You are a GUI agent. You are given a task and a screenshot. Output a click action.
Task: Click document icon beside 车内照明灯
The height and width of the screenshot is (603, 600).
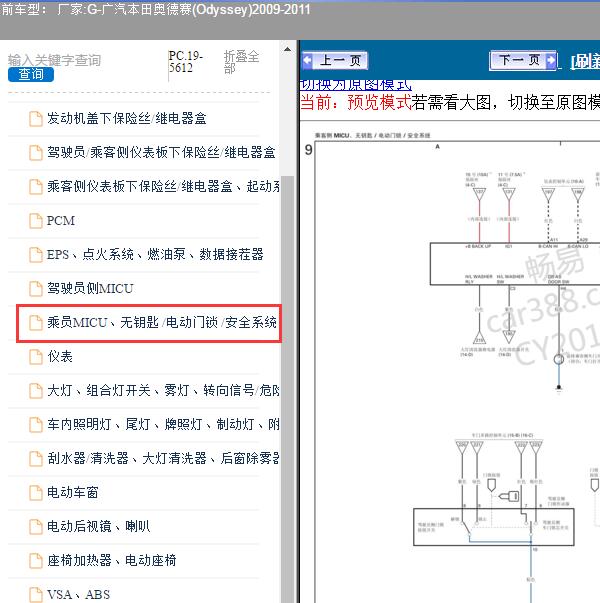point(36,425)
